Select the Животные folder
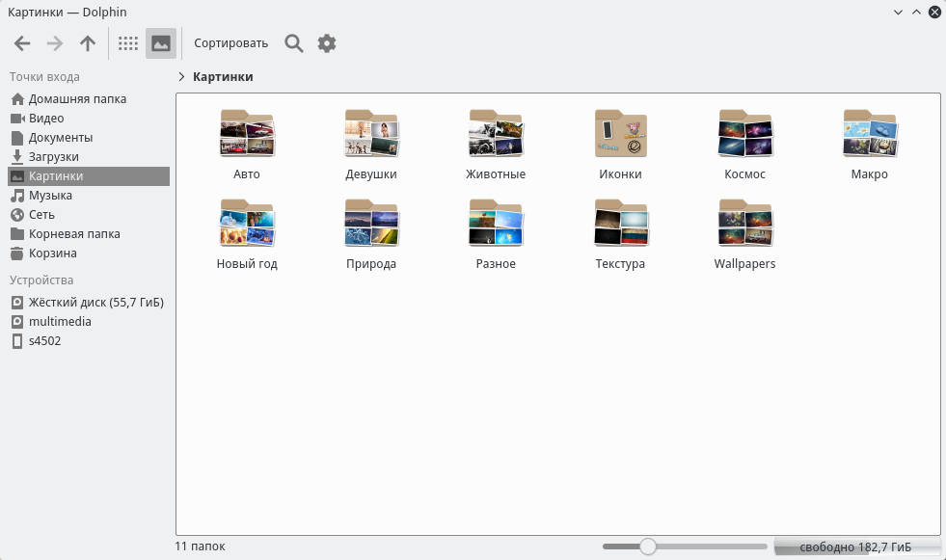The width and height of the screenshot is (946, 560). click(496, 145)
